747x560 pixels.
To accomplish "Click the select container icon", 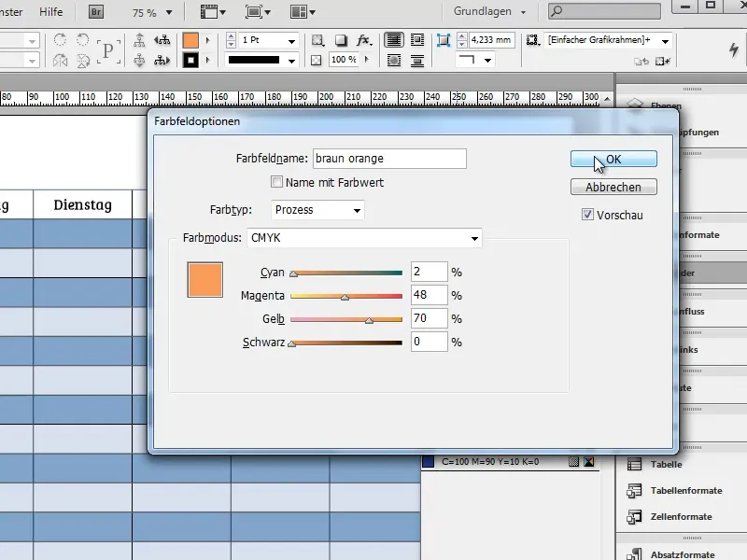I will click(x=139, y=40).
